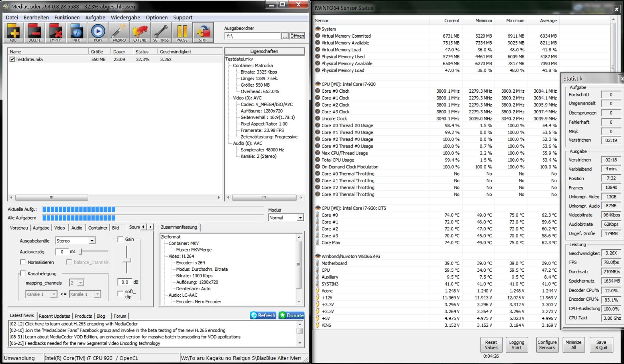Enable the Normalisieren checkbox
The height and width of the screenshot is (364, 624).
[23, 262]
